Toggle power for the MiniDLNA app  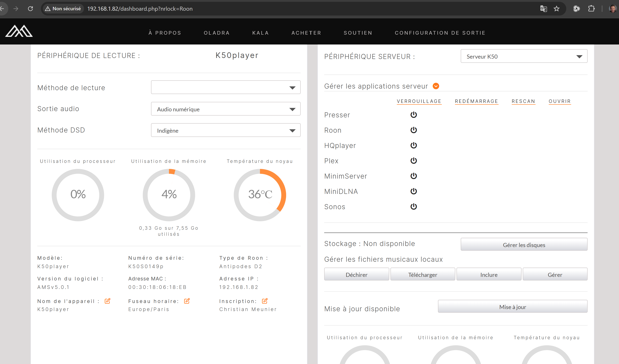[414, 191]
